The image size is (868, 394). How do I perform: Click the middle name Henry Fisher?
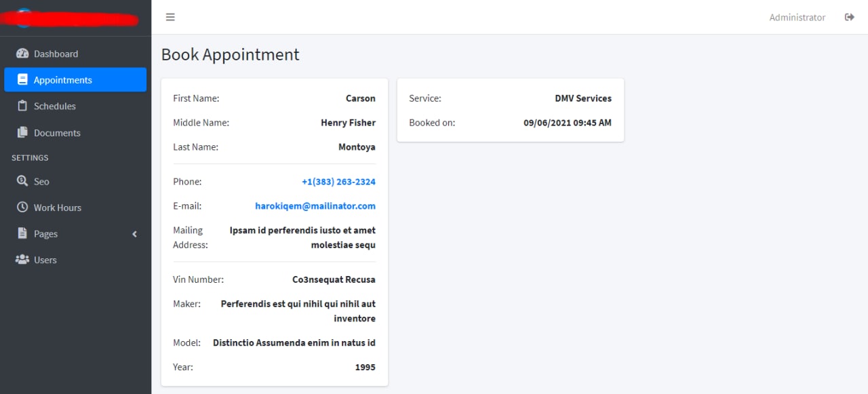[x=348, y=123]
